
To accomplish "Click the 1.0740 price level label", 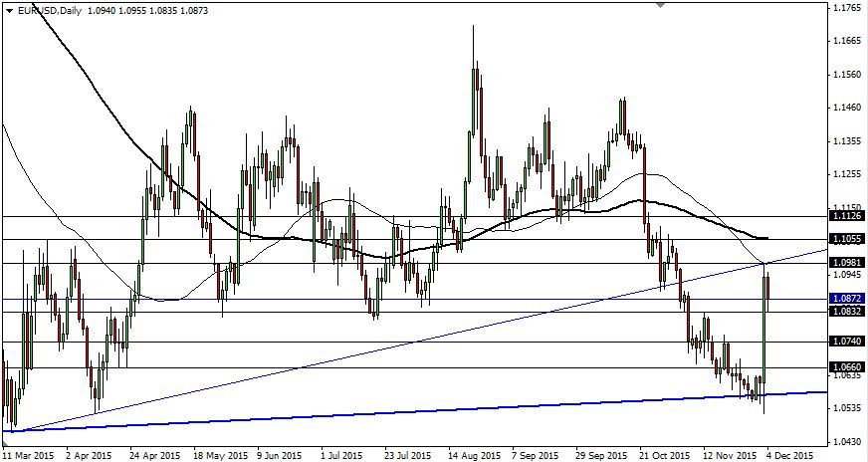I will coord(846,341).
